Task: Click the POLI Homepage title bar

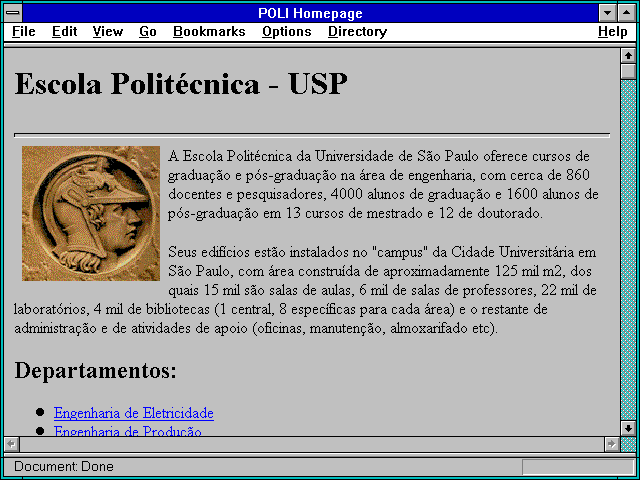Action: (x=310, y=13)
